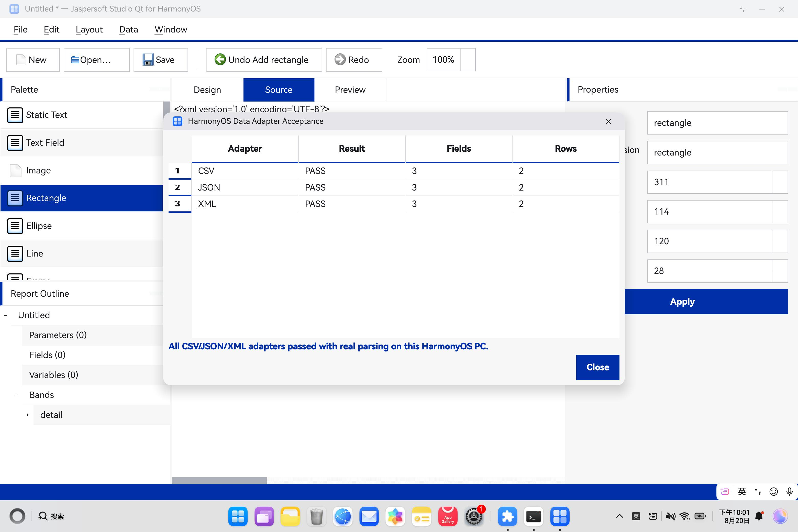Select the XML adapter cell
The image size is (798, 532).
245,204
